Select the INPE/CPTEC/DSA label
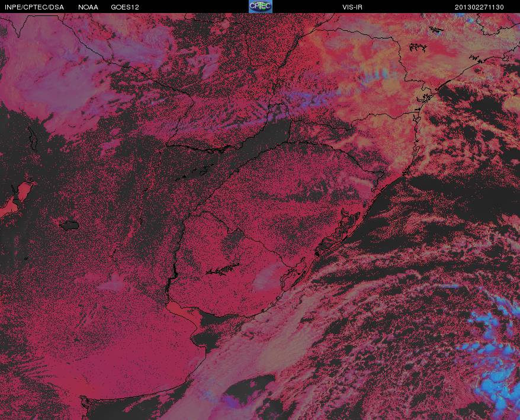Image resolution: width=520 pixels, height=420 pixels. (x=34, y=7)
